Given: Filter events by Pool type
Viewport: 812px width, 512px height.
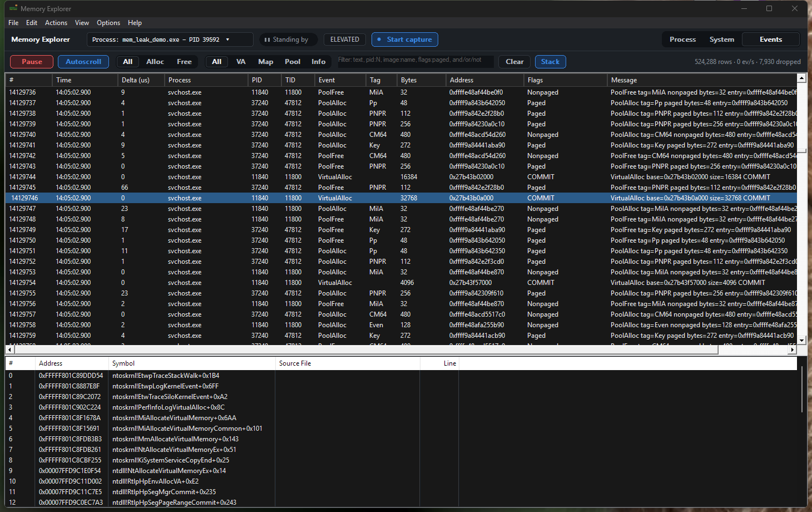Looking at the screenshot, I should [293, 62].
